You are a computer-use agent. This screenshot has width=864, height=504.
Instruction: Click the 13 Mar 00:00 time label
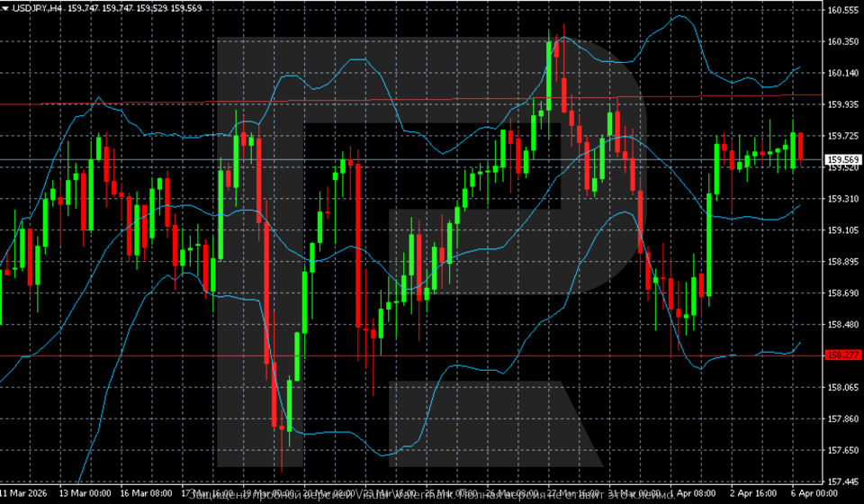pyautogui.click(x=85, y=494)
